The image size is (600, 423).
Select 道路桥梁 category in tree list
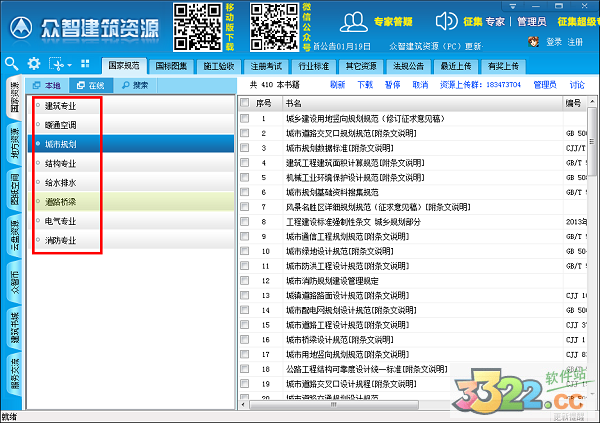pyautogui.click(x=60, y=202)
